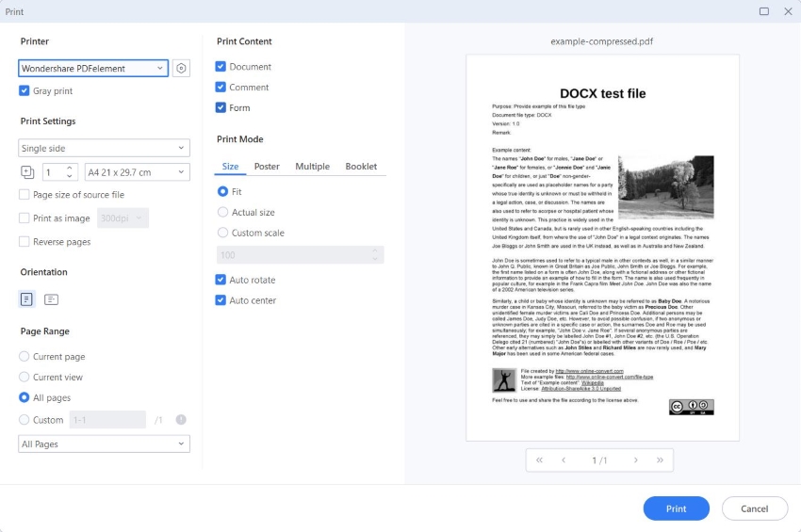
Task: Select portrait orientation icon
Action: (26, 299)
